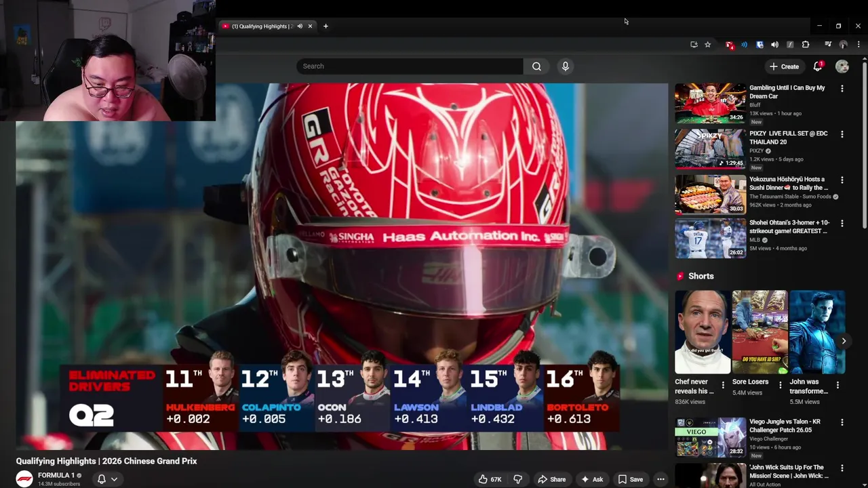Open Viego Jungle vs Talon thumbnail

pos(710,437)
